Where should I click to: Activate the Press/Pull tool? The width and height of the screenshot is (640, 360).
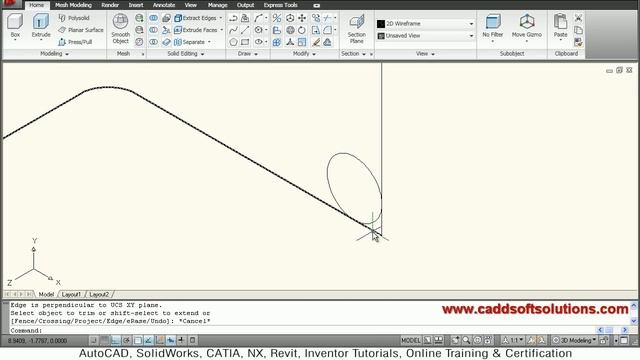click(75, 42)
